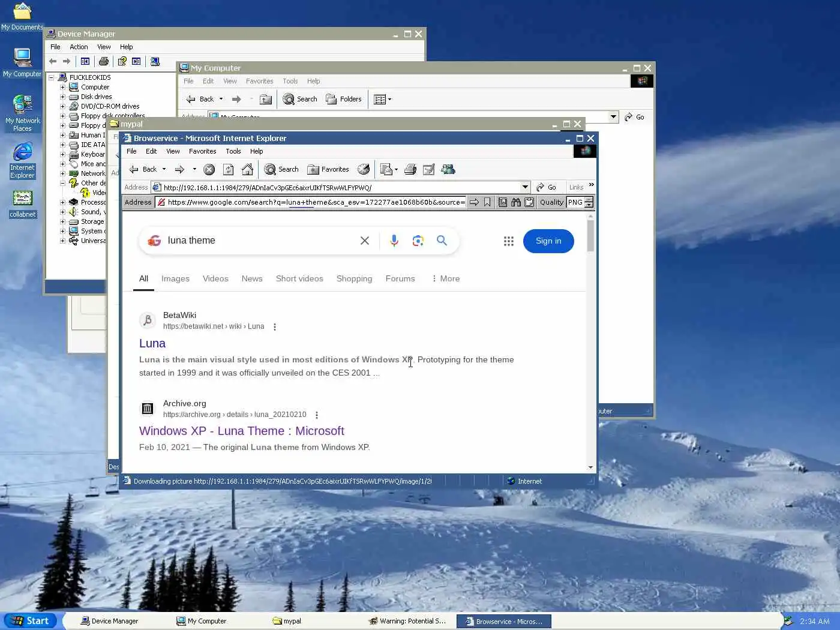Open the IE address bar dropdown

[x=525, y=187]
